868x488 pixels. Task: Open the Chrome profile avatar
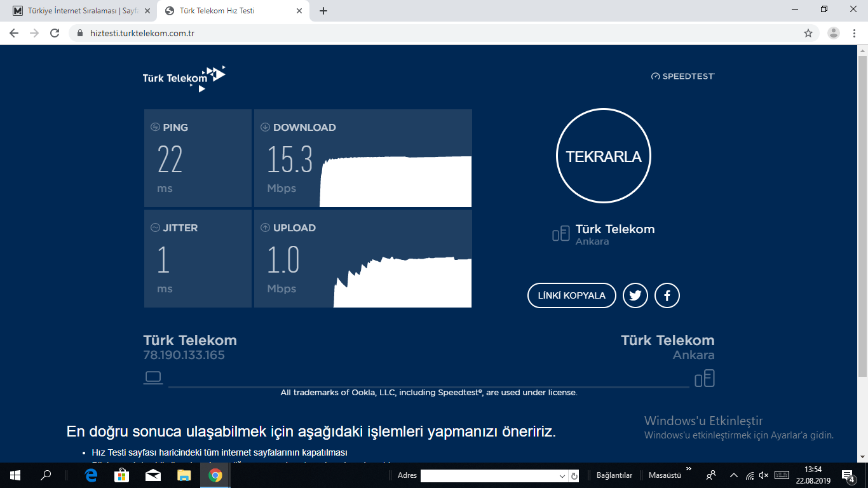point(834,33)
